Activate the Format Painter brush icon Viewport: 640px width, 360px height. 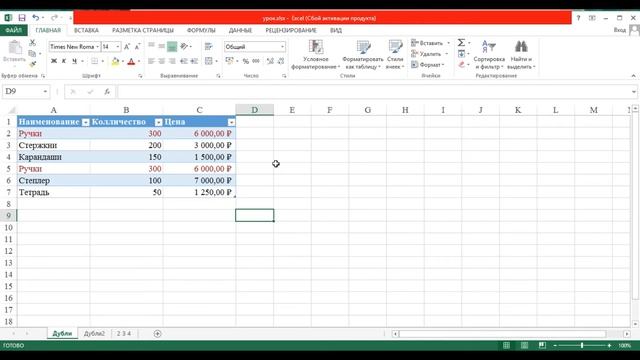click(32, 64)
